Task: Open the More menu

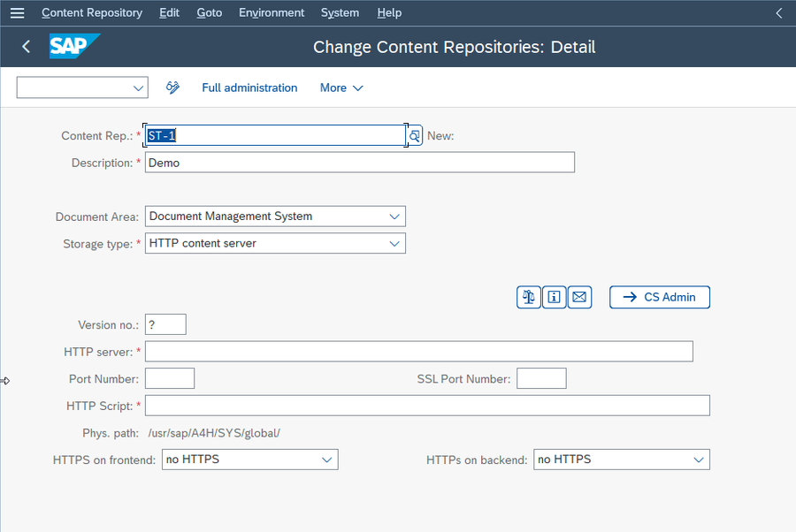Action: pos(341,87)
